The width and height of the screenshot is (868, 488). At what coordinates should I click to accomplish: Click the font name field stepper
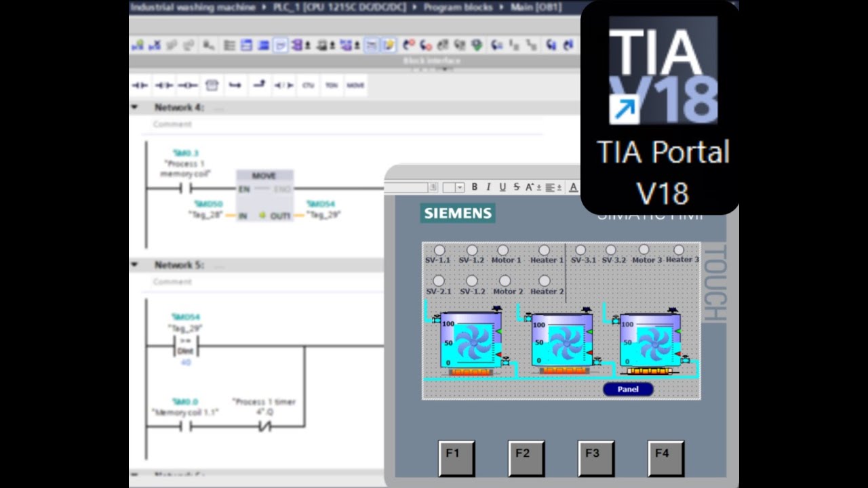433,188
